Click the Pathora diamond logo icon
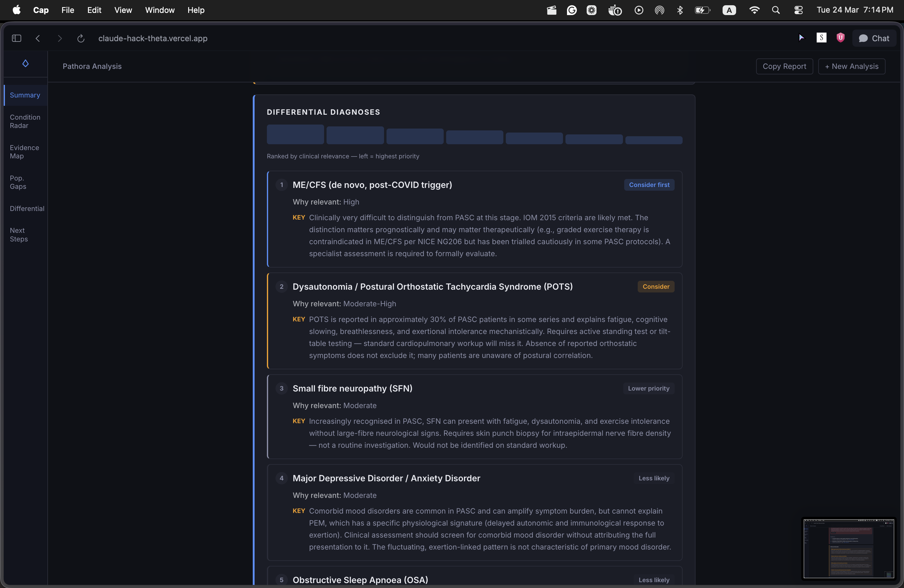 pos(26,63)
